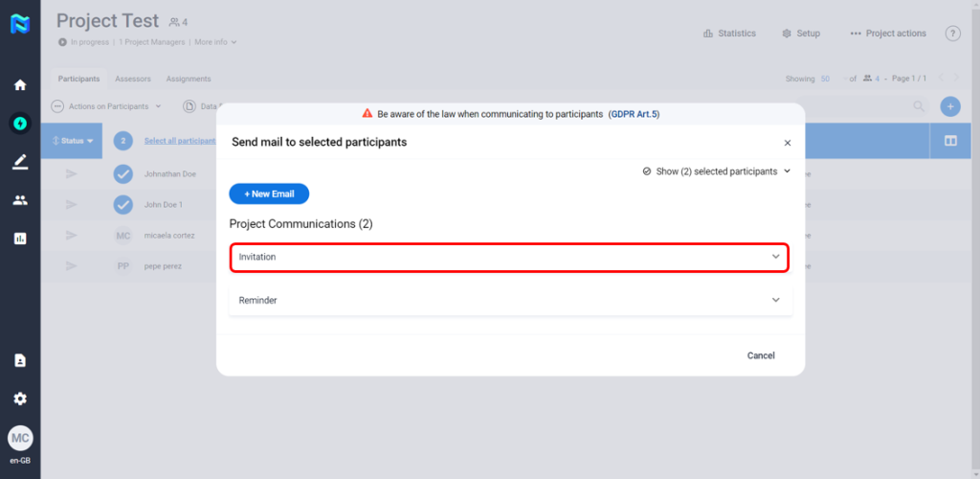Open the GDPR Art.5 link

pyautogui.click(x=634, y=113)
